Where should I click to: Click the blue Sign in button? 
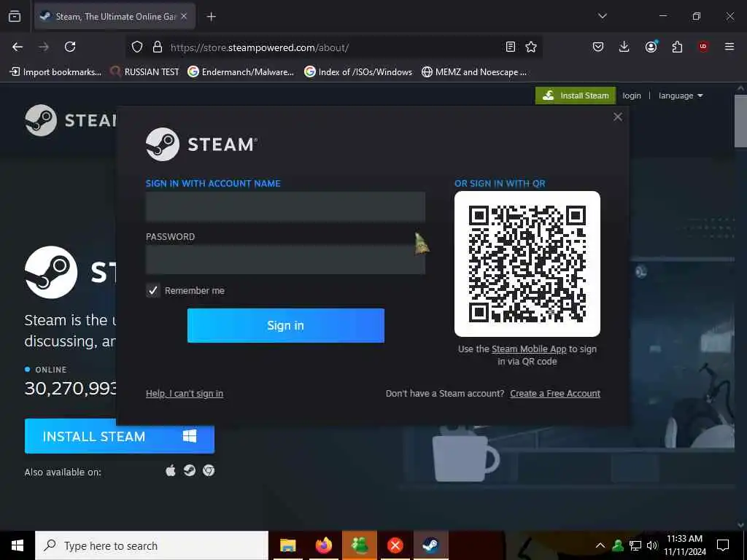[285, 325]
